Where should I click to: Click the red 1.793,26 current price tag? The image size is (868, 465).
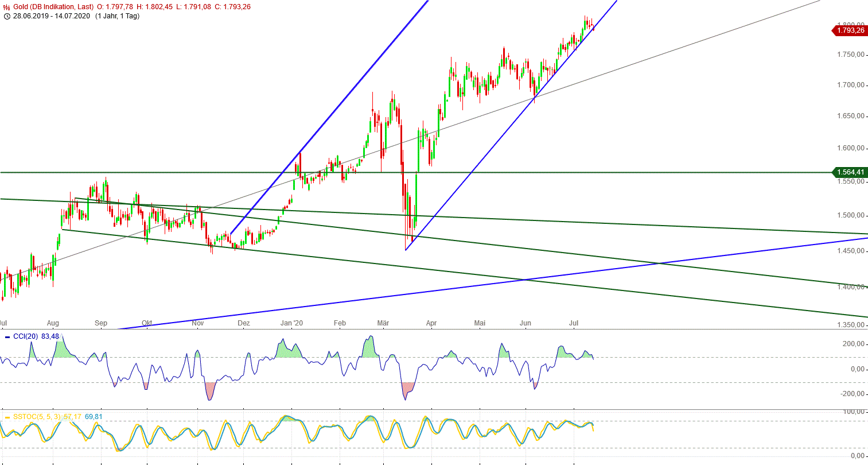coord(850,30)
